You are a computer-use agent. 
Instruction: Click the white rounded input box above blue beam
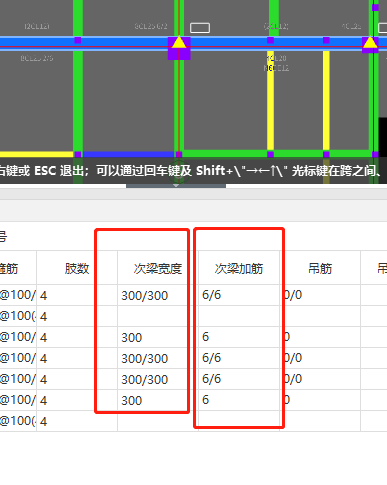pyautogui.click(x=200, y=28)
